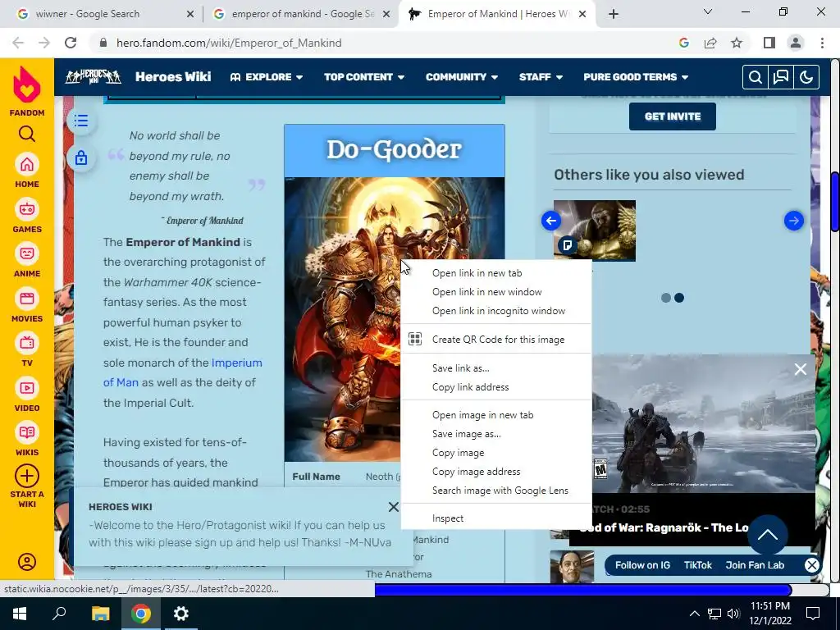Expand the Staff dropdown

coord(541,77)
